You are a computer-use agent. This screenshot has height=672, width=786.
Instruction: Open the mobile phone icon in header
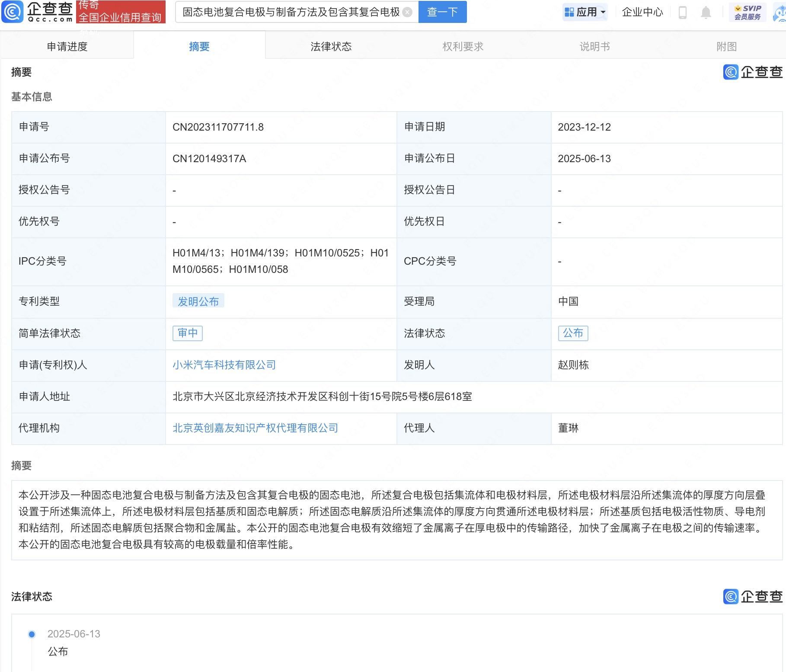683,12
